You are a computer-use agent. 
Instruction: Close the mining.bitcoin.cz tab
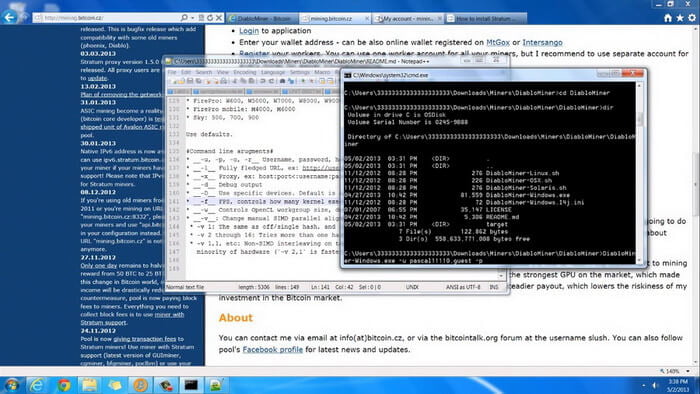367,18
